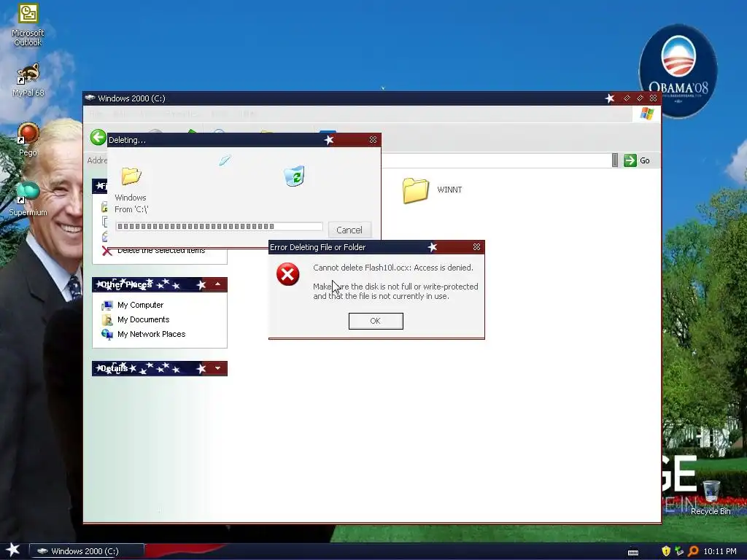The height and width of the screenshot is (560, 747).
Task: Click OK in the Error Deleting dialog
Action: click(376, 321)
